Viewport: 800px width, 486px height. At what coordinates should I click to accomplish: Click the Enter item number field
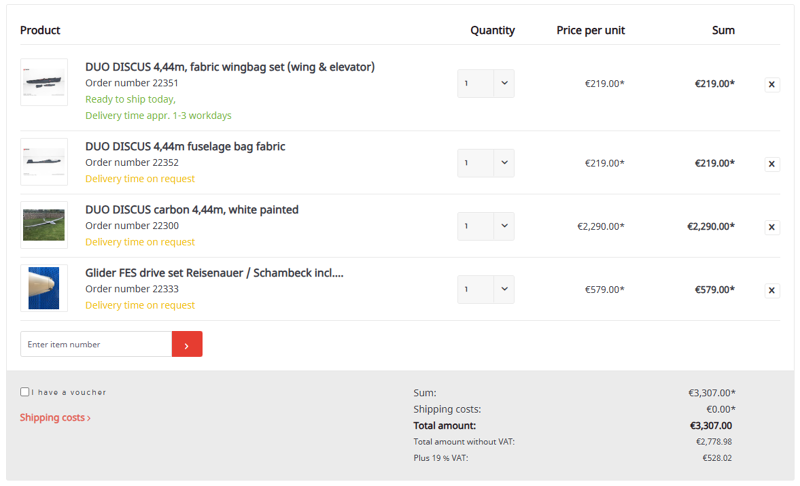96,344
